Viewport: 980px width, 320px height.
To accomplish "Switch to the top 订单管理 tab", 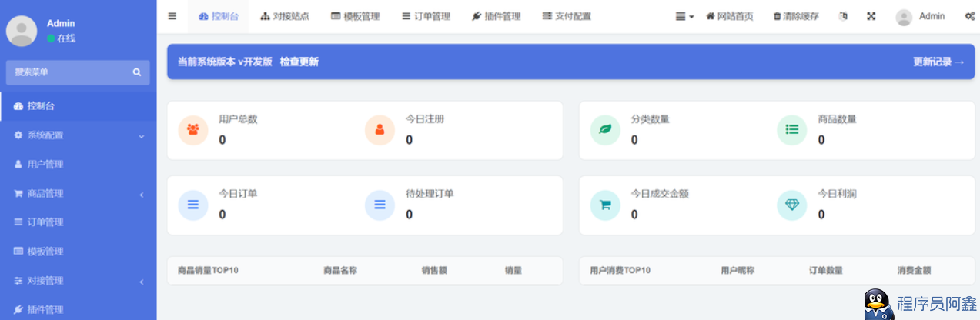I will 426,16.
